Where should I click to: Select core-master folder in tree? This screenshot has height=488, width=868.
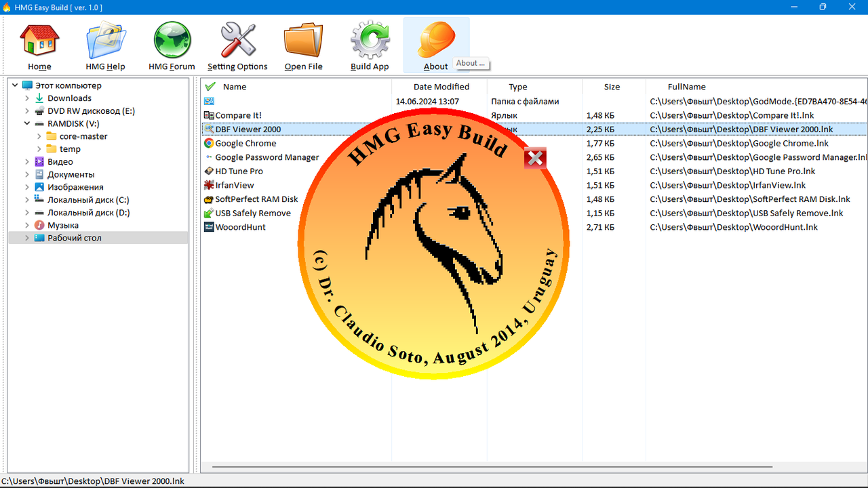point(83,136)
